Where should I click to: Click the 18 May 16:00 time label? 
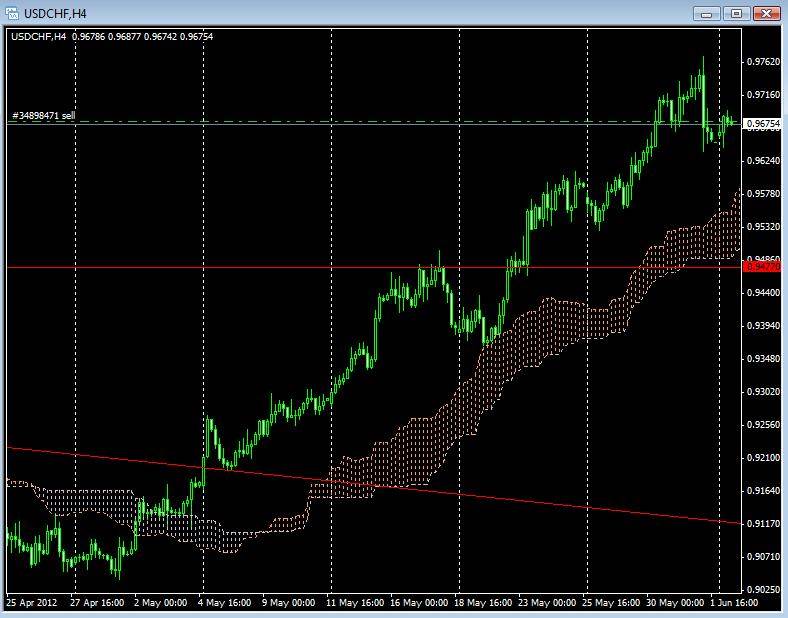482,603
